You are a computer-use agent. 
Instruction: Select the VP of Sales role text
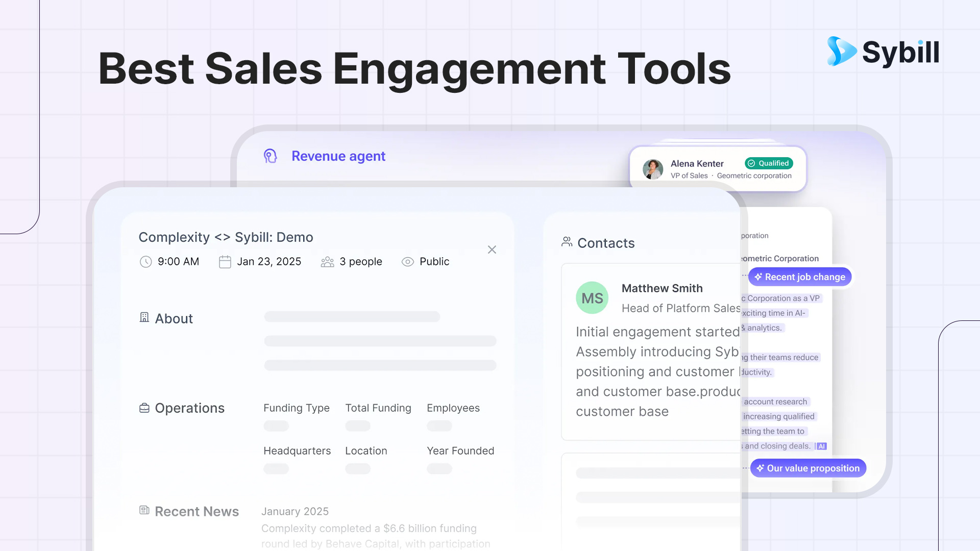[x=689, y=176]
